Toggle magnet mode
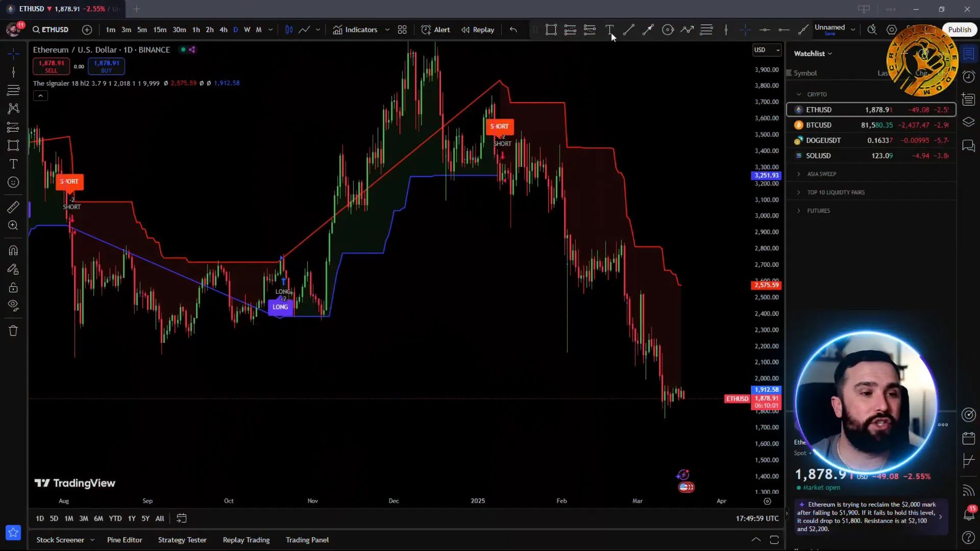The width and height of the screenshot is (980, 551). pos(13,251)
